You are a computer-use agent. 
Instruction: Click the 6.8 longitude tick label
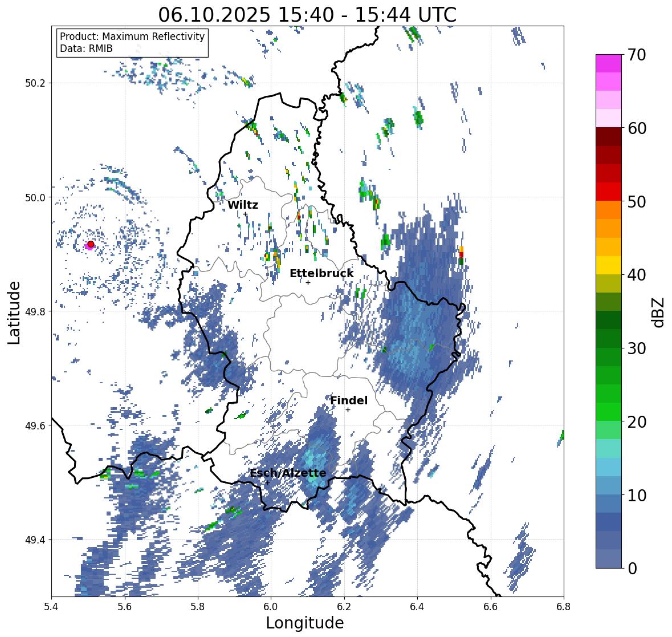[564, 606]
